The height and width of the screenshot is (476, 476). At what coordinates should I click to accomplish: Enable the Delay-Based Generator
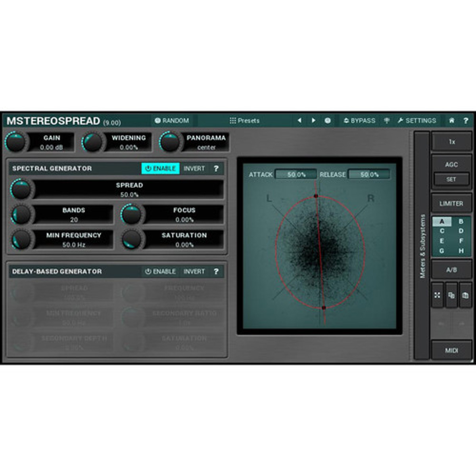(x=160, y=272)
